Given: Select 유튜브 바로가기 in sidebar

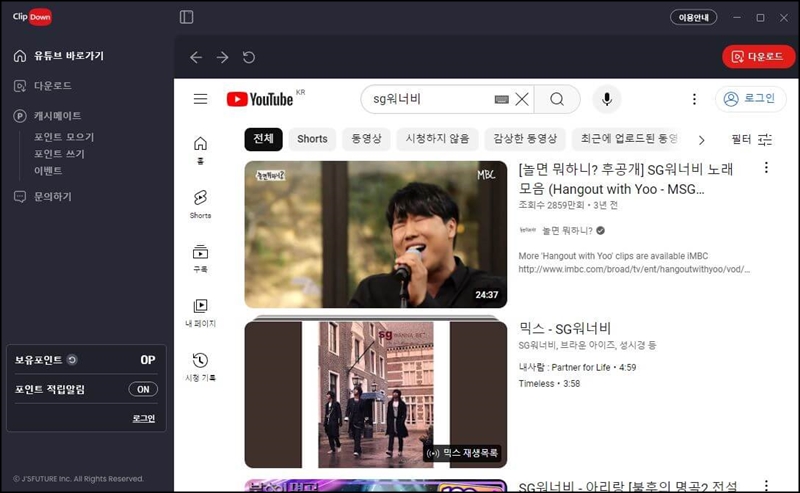Looking at the screenshot, I should click(59, 56).
